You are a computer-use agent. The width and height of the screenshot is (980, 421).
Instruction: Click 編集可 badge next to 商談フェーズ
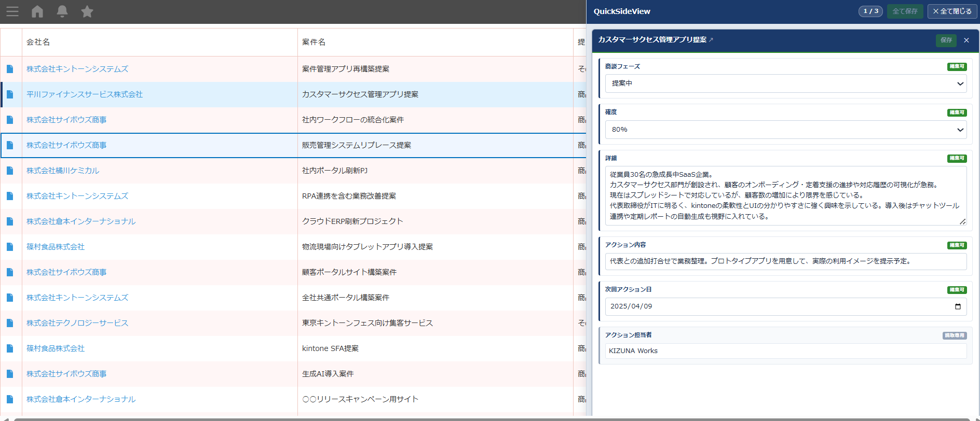point(957,67)
